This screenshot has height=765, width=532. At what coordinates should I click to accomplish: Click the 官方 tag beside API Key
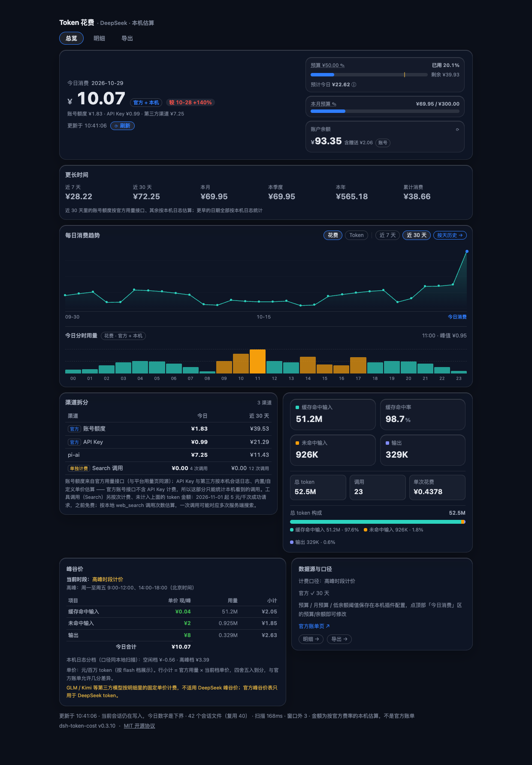[x=74, y=442]
